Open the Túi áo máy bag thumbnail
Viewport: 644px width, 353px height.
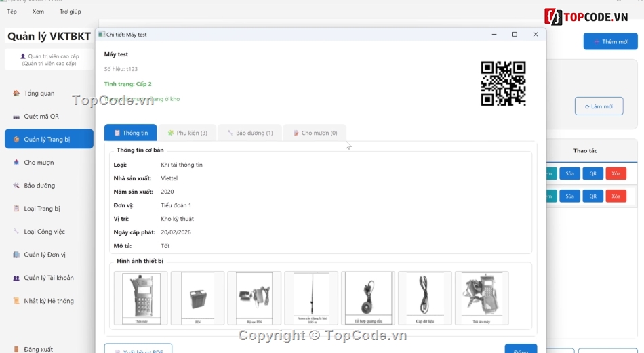[482, 298]
